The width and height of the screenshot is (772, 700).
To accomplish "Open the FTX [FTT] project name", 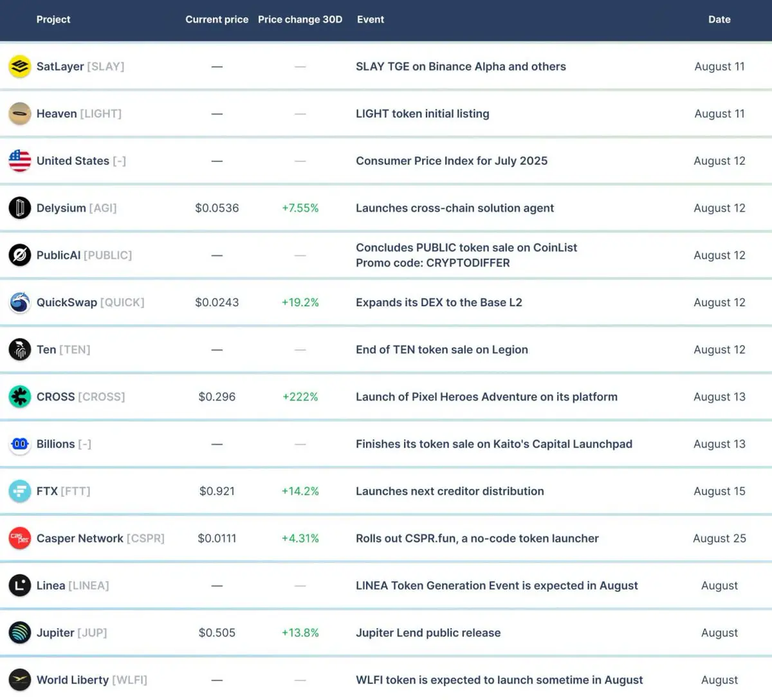I will pyautogui.click(x=64, y=491).
